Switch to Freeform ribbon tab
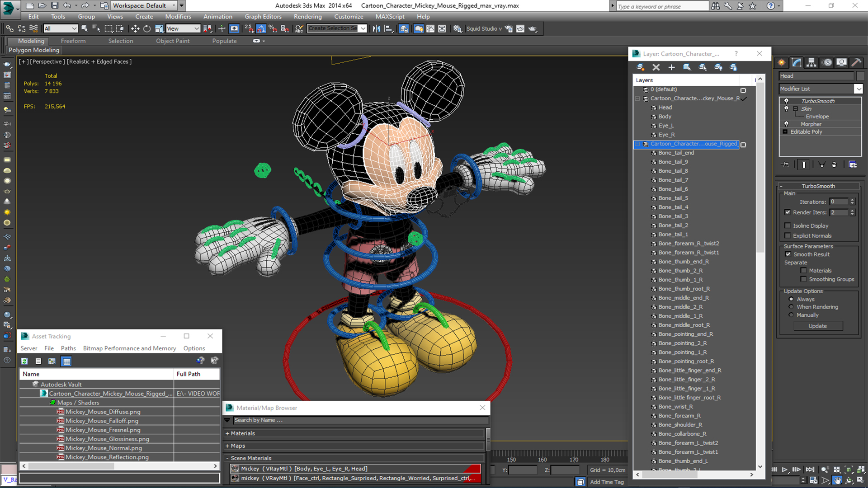This screenshot has height=488, width=868. click(x=73, y=41)
